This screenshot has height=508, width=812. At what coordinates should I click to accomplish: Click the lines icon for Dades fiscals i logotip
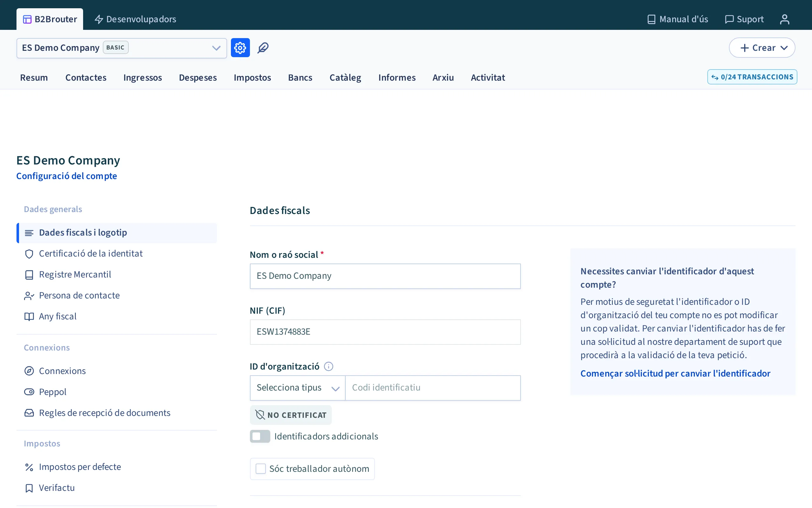point(29,233)
